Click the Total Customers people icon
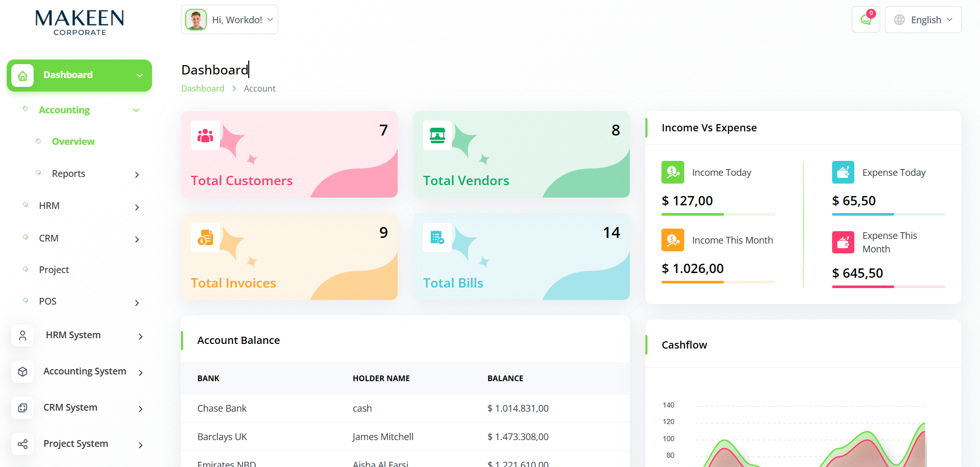This screenshot has width=980, height=467. (x=205, y=135)
